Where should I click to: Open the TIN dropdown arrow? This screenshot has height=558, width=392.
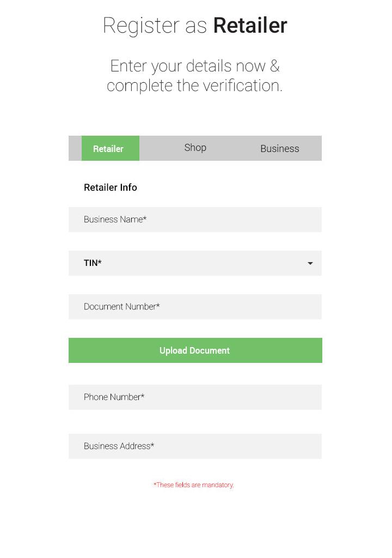click(310, 263)
